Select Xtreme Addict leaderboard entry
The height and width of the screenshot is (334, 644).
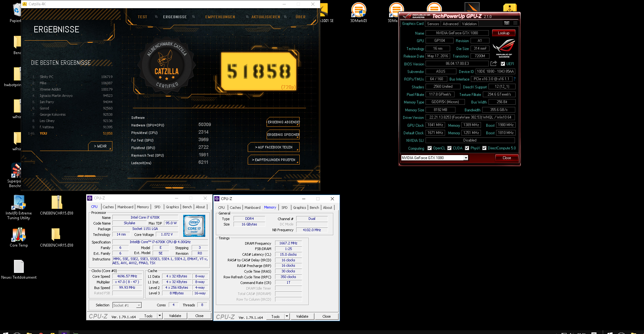[72, 89]
